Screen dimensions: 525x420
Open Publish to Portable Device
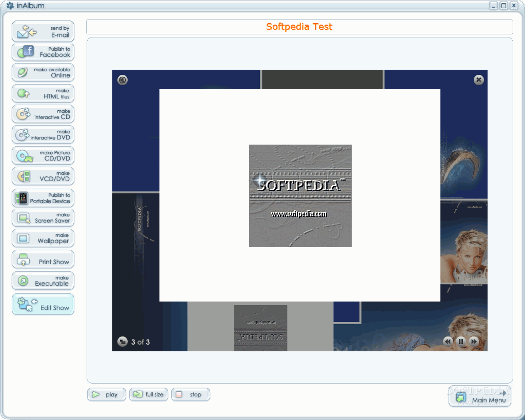pos(43,198)
